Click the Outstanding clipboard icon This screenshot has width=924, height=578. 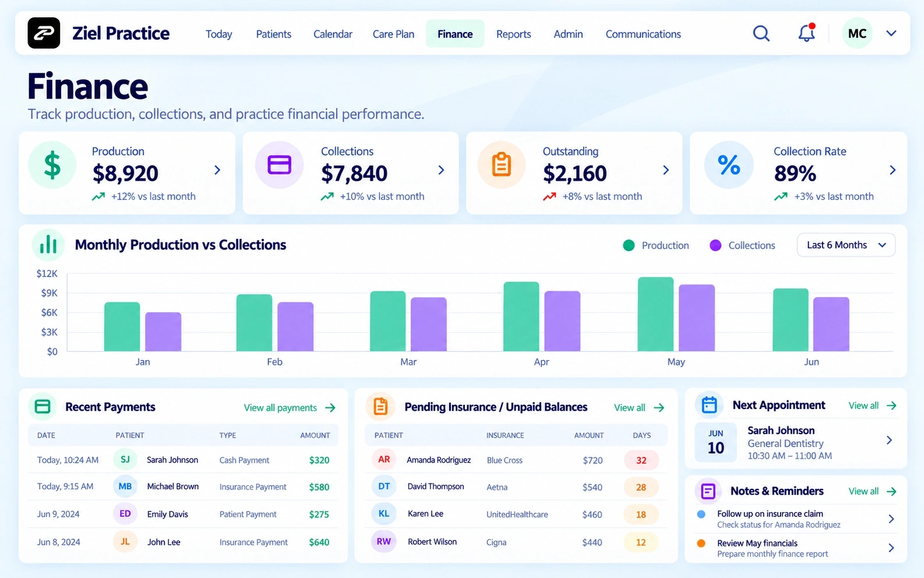(502, 165)
